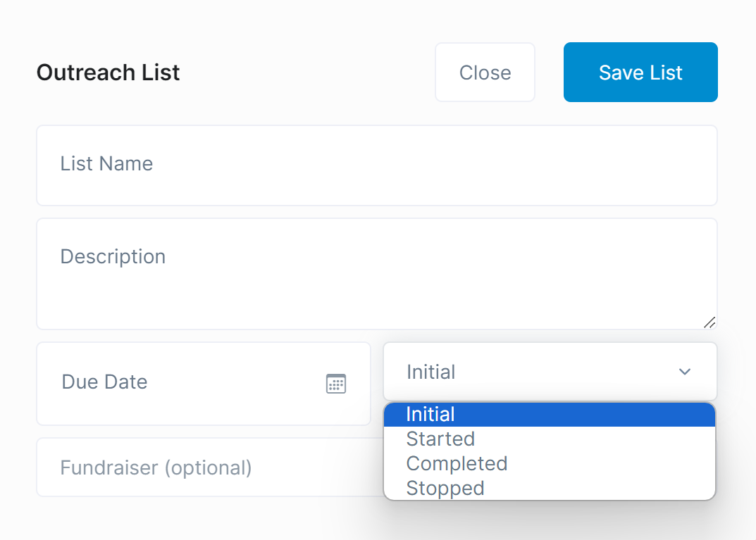Click the Due Date input field
The width and height of the screenshot is (756, 540).
point(176,384)
